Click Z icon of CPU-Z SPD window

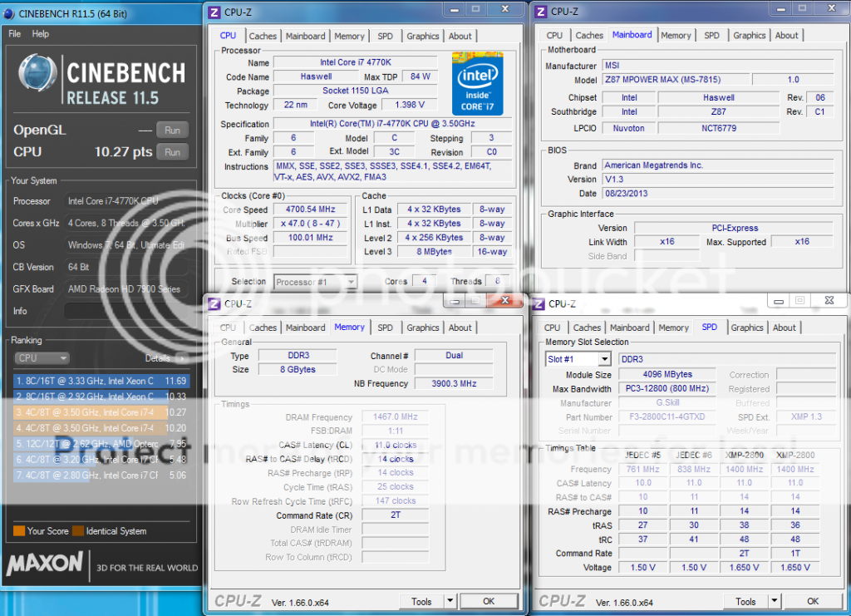[539, 303]
